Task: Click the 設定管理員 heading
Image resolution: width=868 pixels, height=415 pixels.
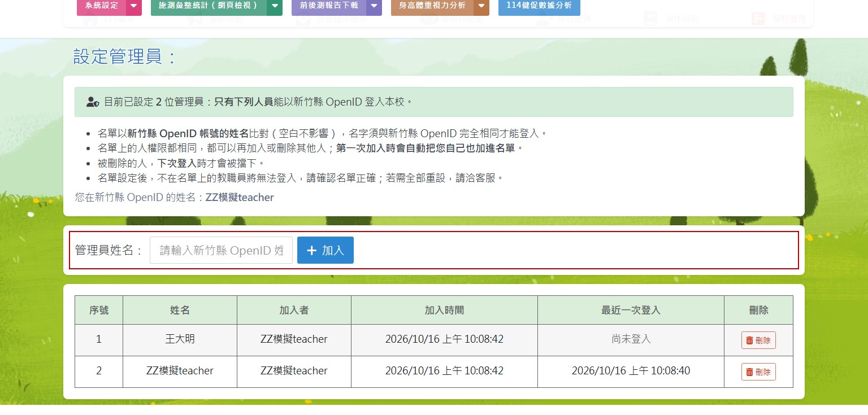Action: point(125,56)
